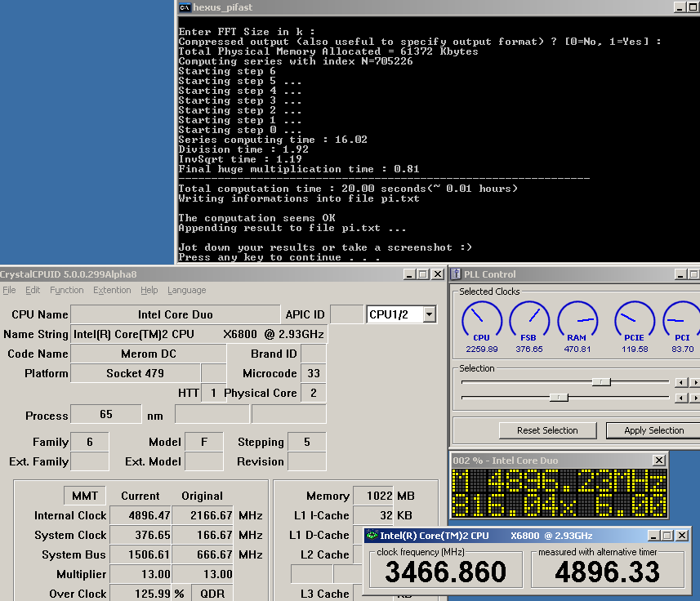Click the Process value 65
The width and height of the screenshot is (700, 601).
pyautogui.click(x=106, y=415)
